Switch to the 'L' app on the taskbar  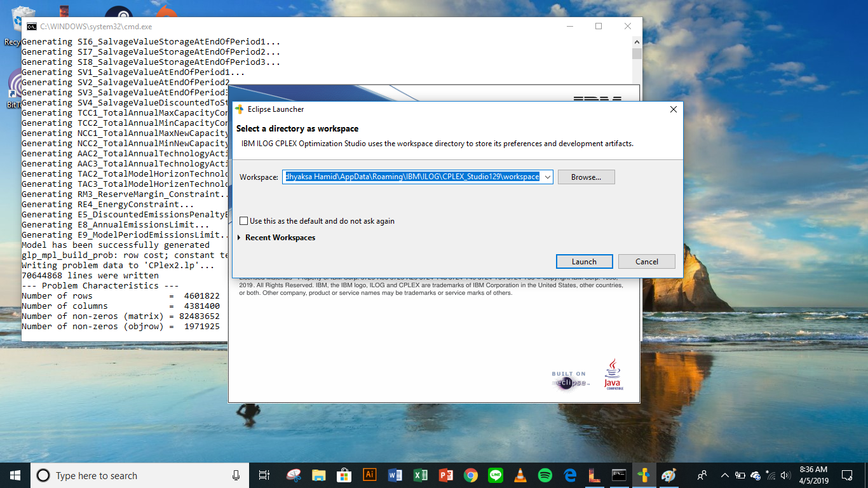point(595,475)
